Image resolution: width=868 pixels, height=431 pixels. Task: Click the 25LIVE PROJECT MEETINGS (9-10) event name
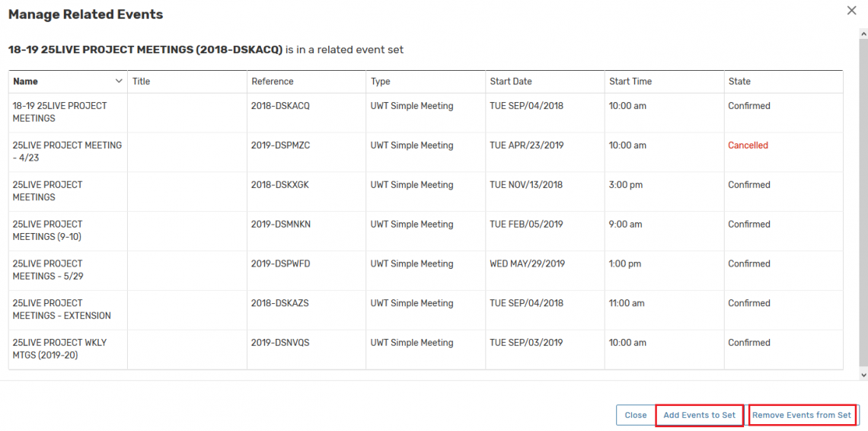[47, 230]
